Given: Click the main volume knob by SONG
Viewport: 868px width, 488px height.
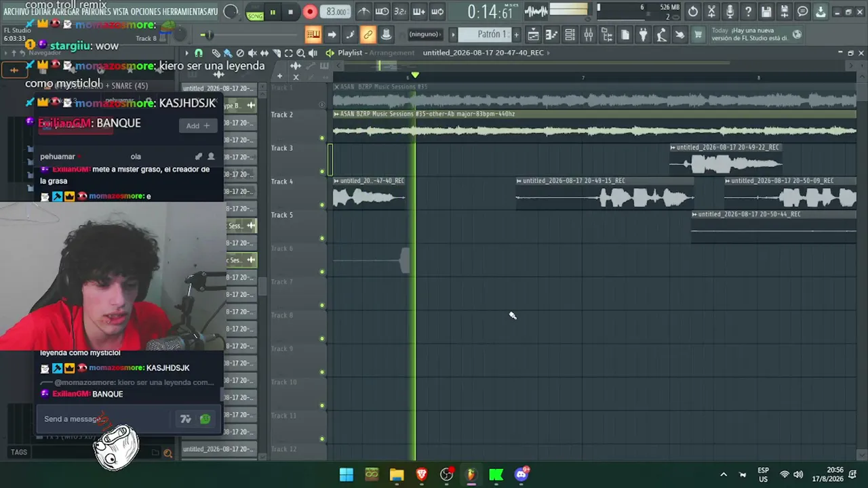Looking at the screenshot, I should tap(231, 12).
